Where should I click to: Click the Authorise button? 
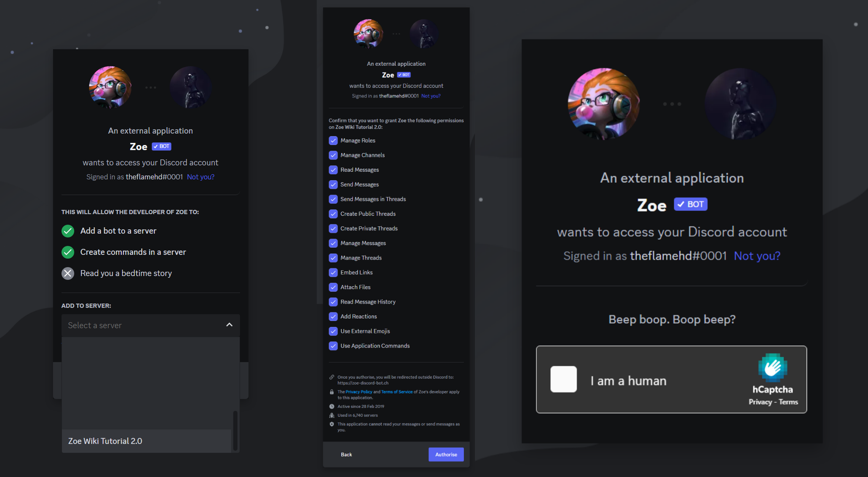click(x=446, y=454)
